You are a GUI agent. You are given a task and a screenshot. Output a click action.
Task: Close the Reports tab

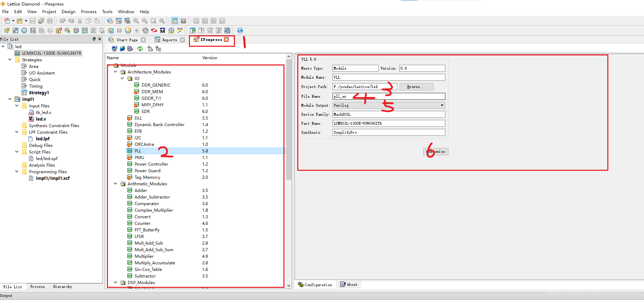click(182, 40)
